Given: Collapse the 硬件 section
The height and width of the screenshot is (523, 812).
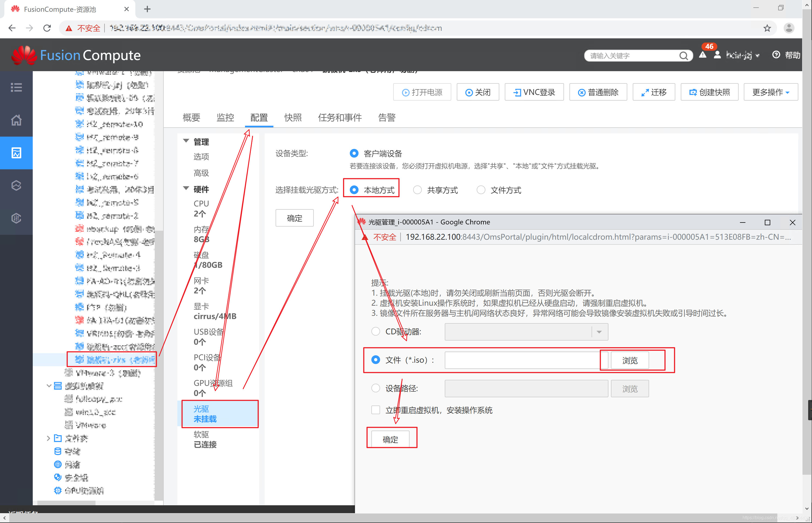Looking at the screenshot, I should 186,188.
